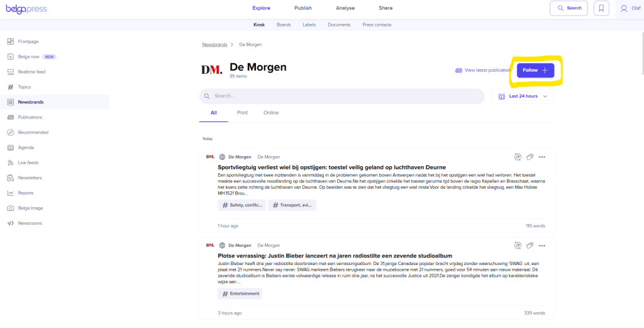Follow the De Morgen newsbrand
The height and width of the screenshot is (328, 644).
(535, 71)
